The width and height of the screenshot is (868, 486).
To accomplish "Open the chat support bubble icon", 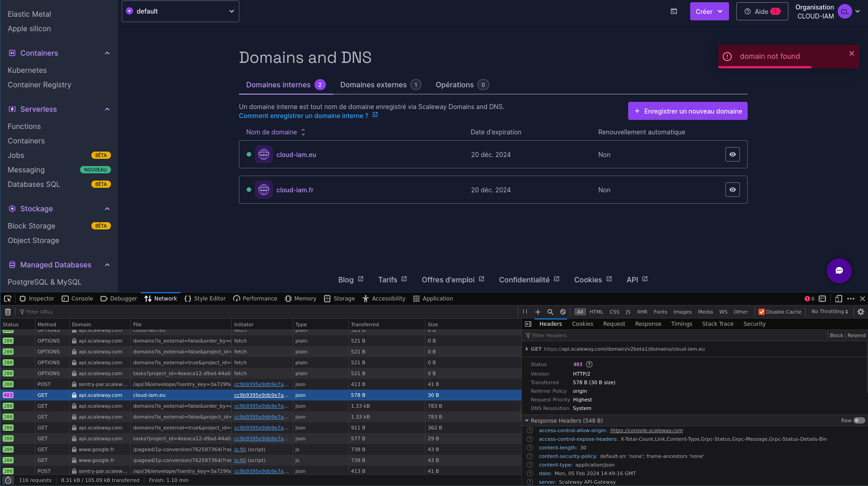I will click(x=839, y=271).
